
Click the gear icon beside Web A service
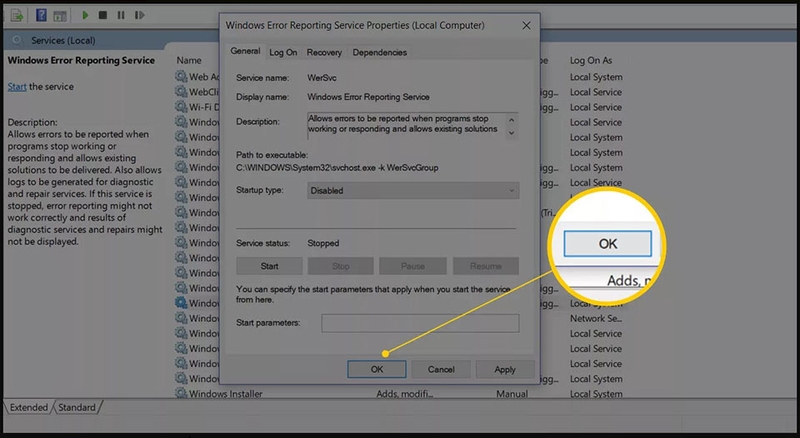click(x=181, y=76)
